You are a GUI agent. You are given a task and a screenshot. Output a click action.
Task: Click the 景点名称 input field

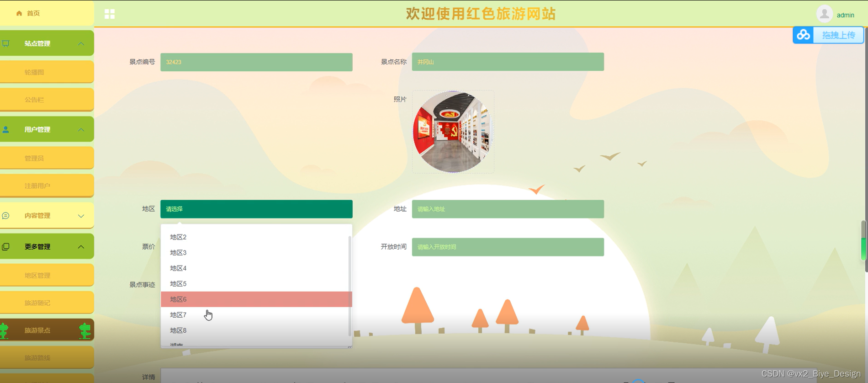(x=508, y=62)
